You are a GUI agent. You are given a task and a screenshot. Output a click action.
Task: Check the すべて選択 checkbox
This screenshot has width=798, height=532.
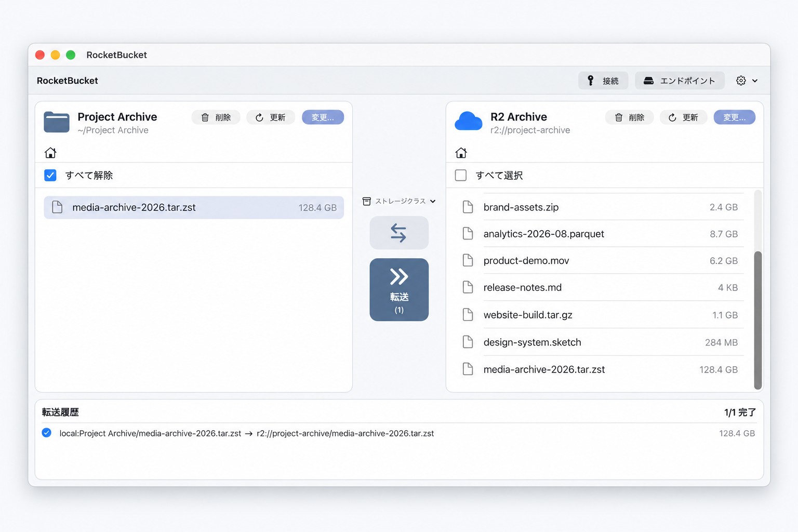[x=461, y=175]
